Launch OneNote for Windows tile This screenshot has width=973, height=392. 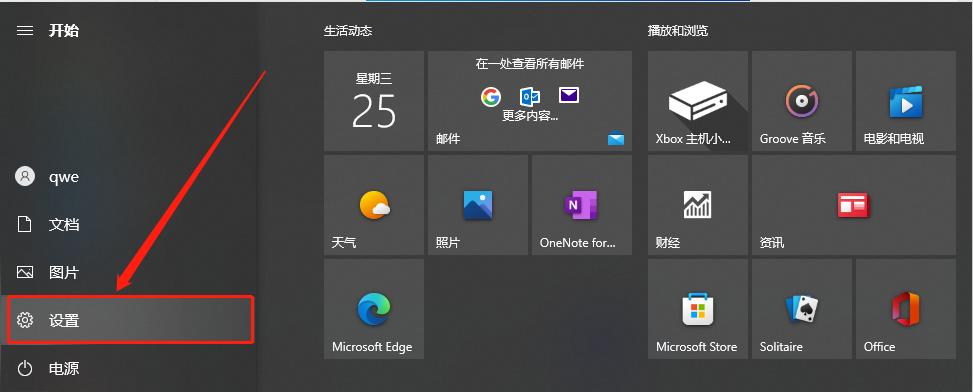582,205
